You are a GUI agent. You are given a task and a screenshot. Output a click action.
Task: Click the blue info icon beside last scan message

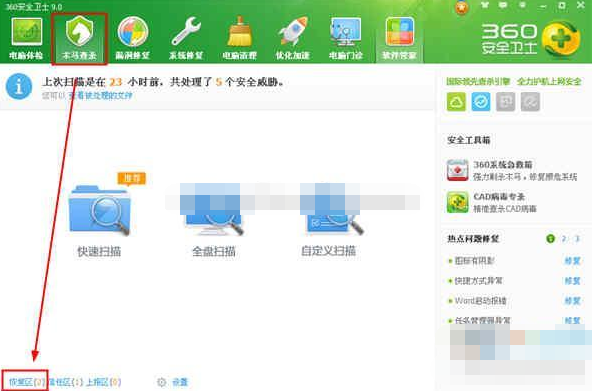click(19, 86)
